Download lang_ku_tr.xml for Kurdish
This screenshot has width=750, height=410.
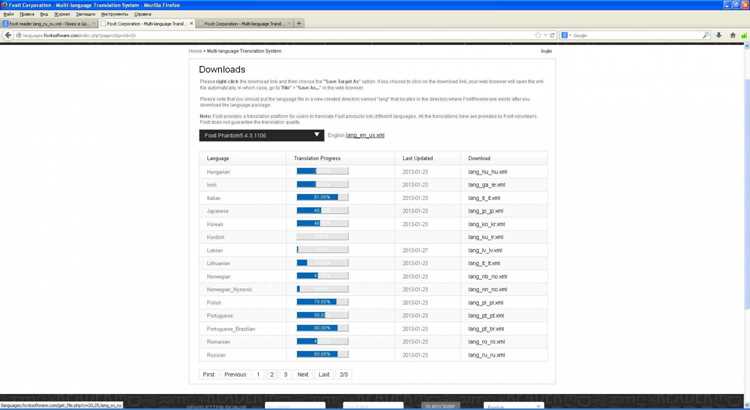(x=485, y=237)
